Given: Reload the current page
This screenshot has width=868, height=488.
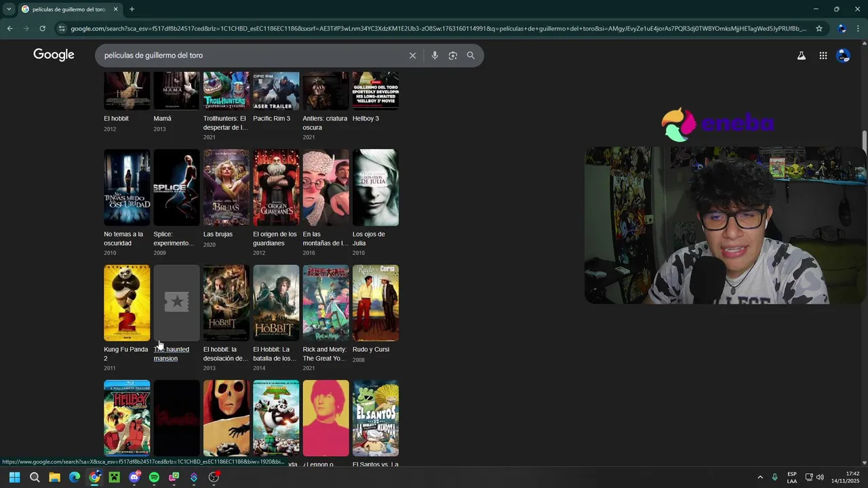Looking at the screenshot, I should coord(42,28).
